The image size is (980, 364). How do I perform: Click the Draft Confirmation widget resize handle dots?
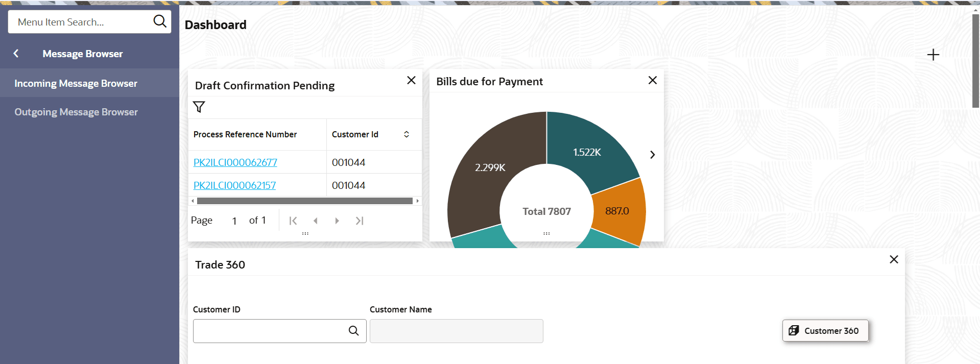tap(305, 233)
